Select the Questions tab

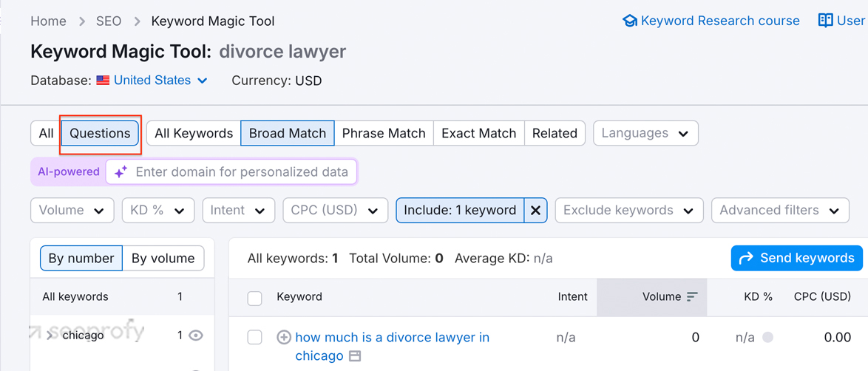pos(101,134)
